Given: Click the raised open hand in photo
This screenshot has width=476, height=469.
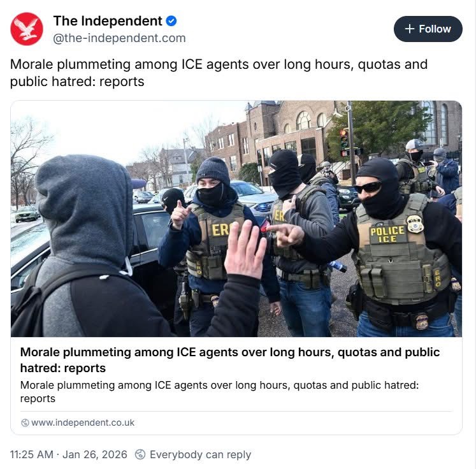Looking at the screenshot, I should tap(245, 250).
